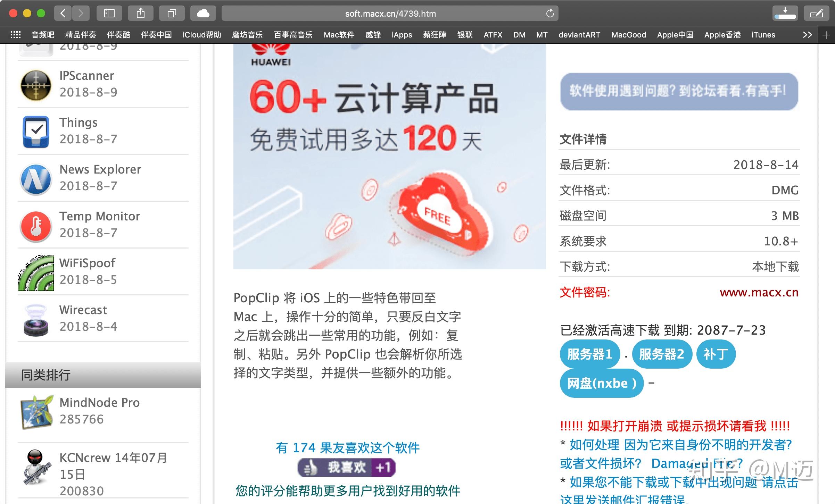835x504 pixels.
Task: Click the WiFiSpoof app icon
Action: point(36,273)
